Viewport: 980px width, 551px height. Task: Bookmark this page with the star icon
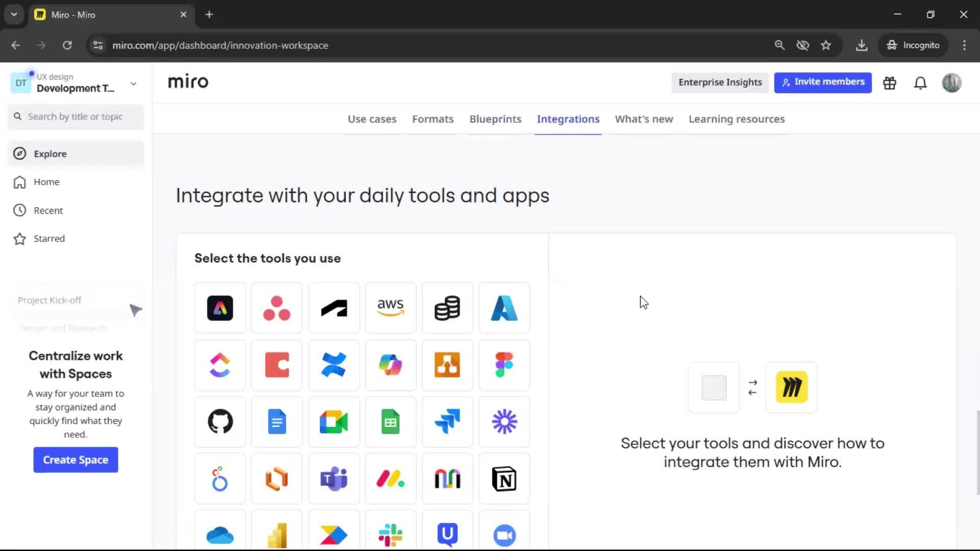tap(826, 45)
